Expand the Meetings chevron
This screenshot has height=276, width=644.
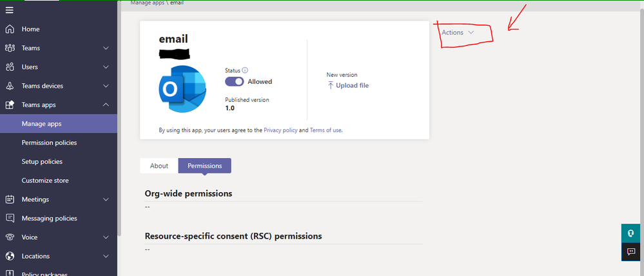tap(106, 199)
